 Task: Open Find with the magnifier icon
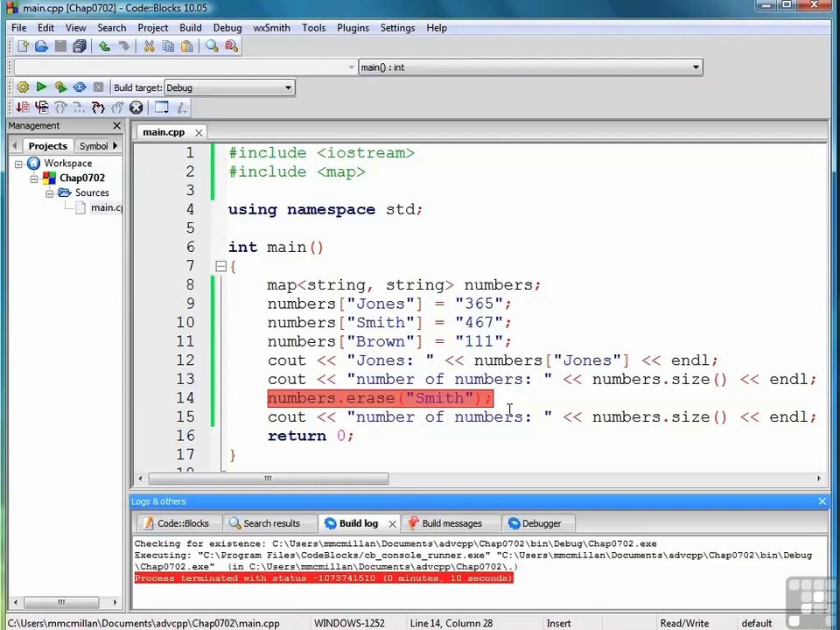[212, 46]
